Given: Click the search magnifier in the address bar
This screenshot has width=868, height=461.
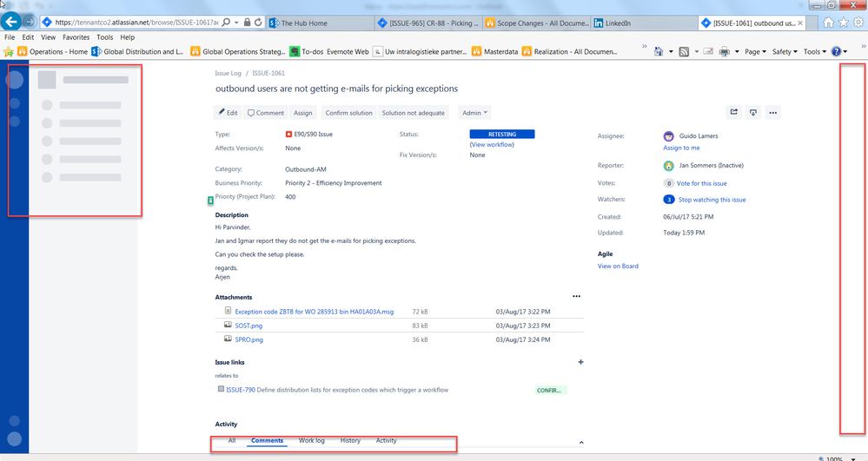Looking at the screenshot, I should tap(226, 22).
